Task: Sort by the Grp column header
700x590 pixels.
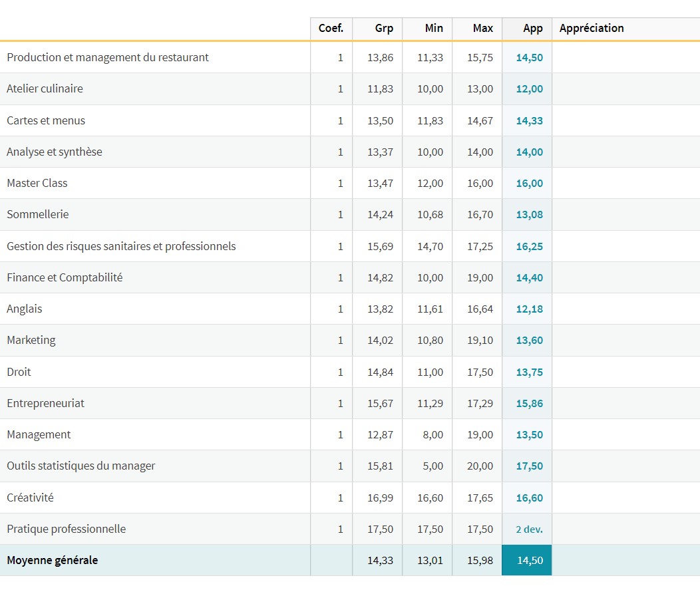Action: pos(384,29)
